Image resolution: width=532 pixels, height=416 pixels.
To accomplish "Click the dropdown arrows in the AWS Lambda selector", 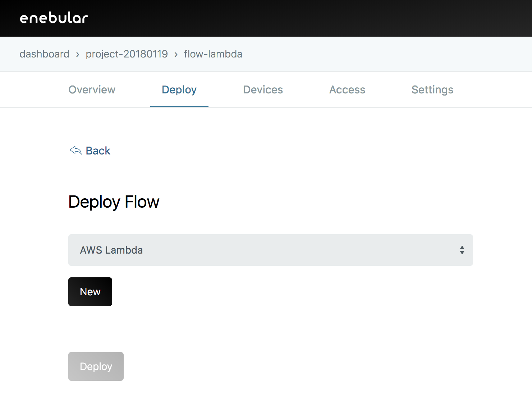I will coord(462,250).
